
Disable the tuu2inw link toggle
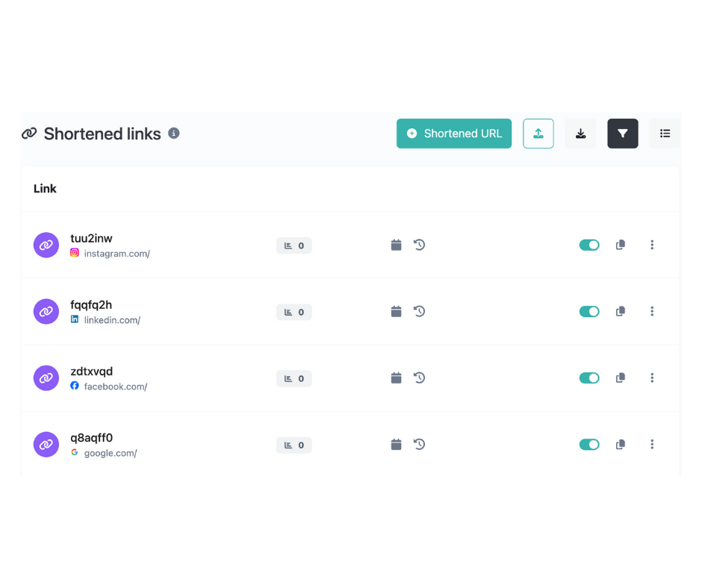pyautogui.click(x=589, y=245)
